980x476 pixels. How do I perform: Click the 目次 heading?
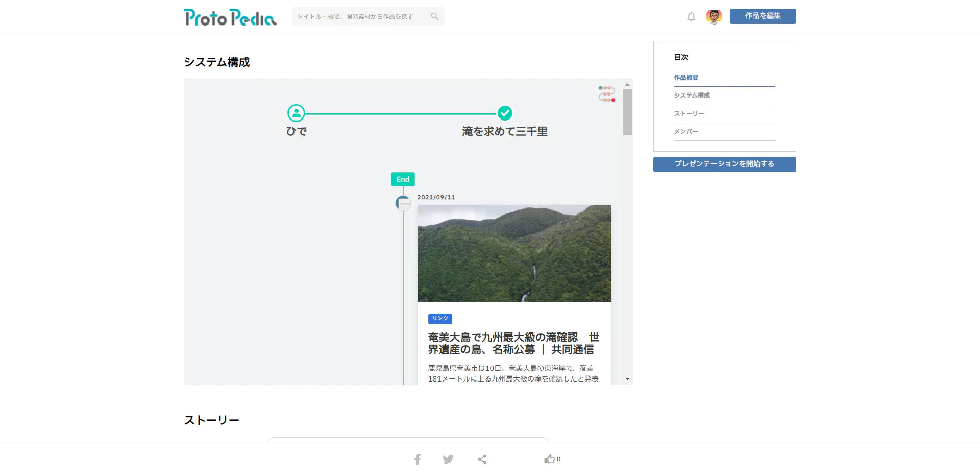tap(681, 57)
